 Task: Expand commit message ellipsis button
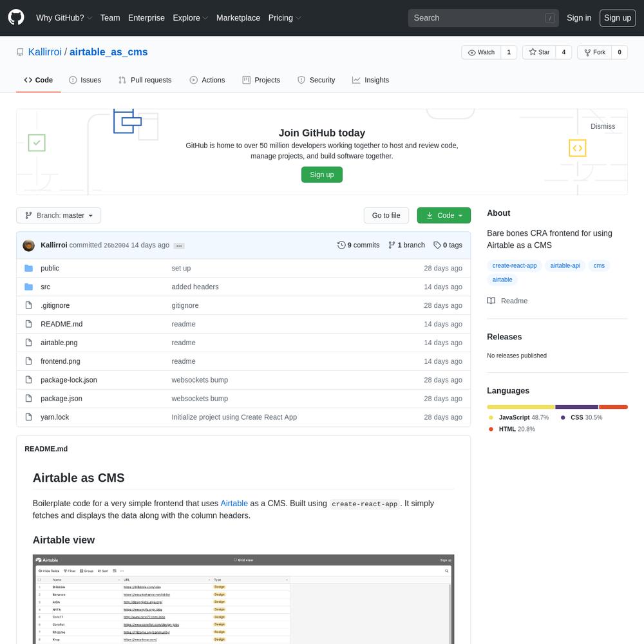(x=179, y=245)
